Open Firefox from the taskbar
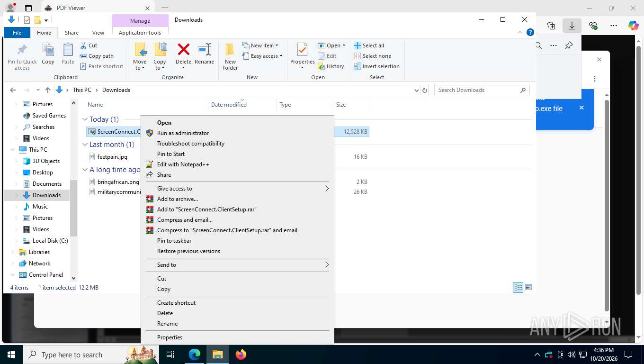This screenshot has width=644, height=364. (x=241, y=354)
